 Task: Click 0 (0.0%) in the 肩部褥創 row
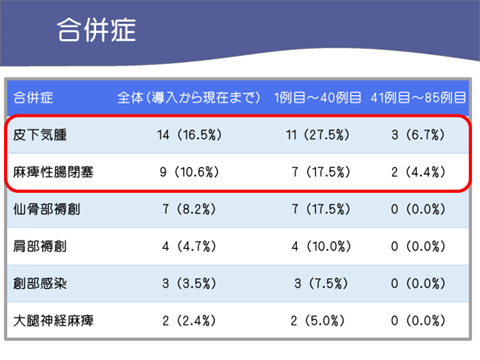point(418,247)
